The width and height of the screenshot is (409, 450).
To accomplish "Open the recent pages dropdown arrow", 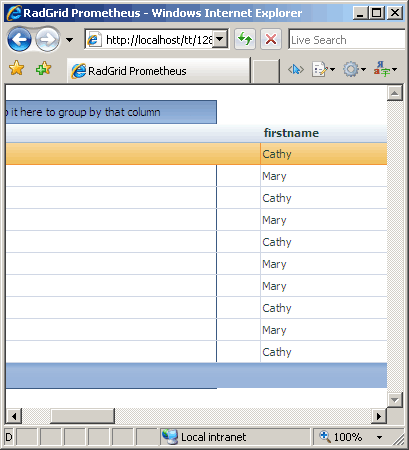I will coord(69,40).
